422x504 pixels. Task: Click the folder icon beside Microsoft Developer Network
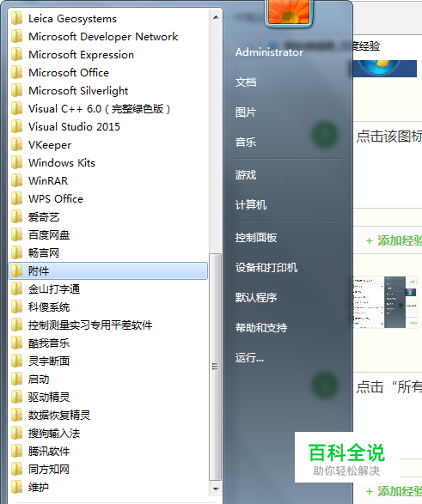point(16,37)
